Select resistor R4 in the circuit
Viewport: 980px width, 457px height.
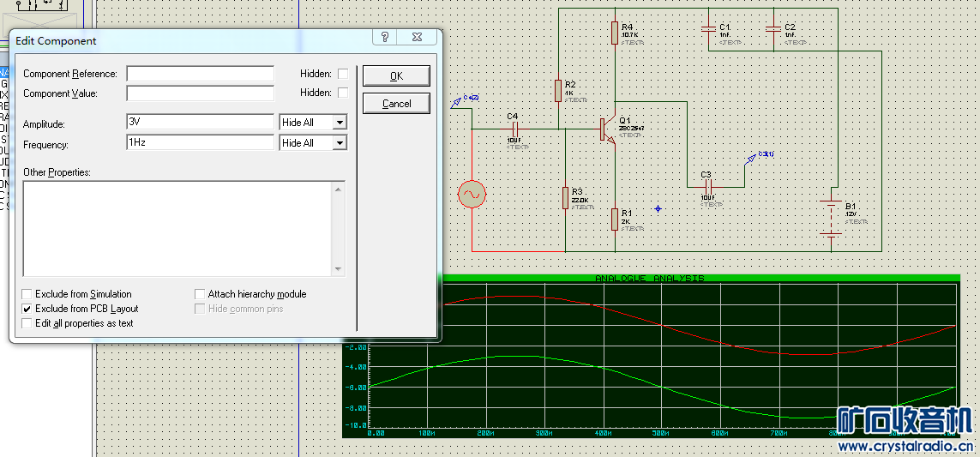click(x=615, y=33)
